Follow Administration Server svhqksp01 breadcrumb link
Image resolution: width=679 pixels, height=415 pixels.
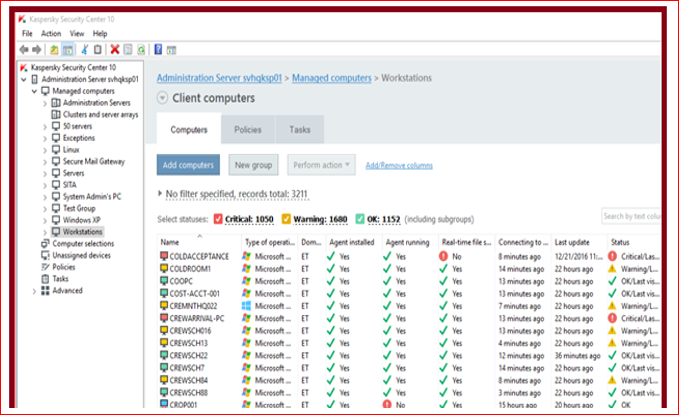[x=219, y=78]
